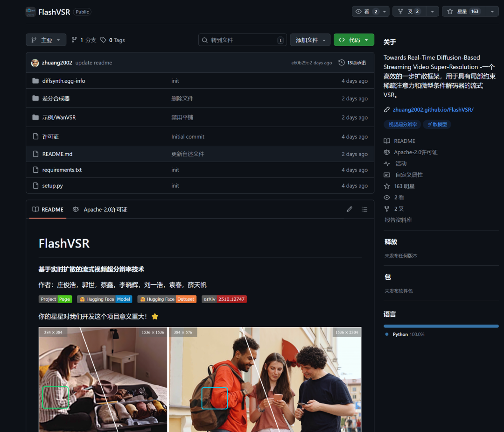Open zhuang2002.github.io/FlashVSR link
504x432 pixels.
tap(433, 110)
